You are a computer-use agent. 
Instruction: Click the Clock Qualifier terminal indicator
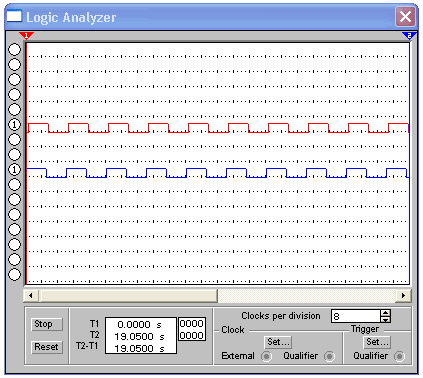[x=329, y=356]
